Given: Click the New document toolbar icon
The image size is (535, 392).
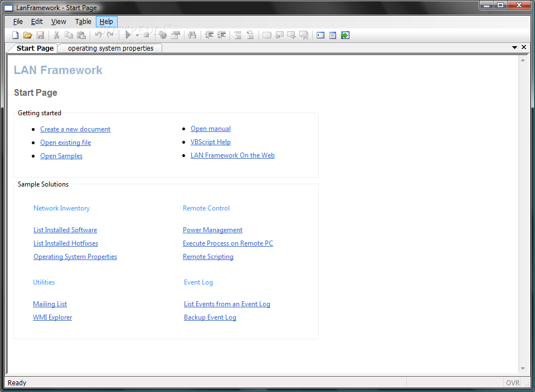Looking at the screenshot, I should point(16,35).
